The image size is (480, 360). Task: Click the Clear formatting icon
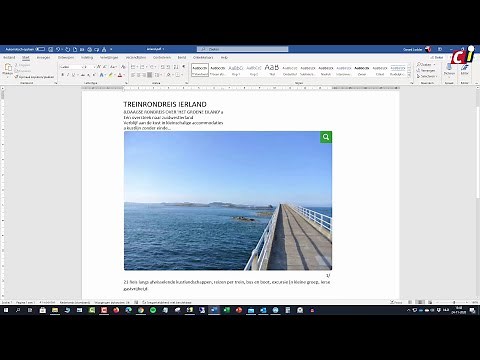tap(123, 67)
